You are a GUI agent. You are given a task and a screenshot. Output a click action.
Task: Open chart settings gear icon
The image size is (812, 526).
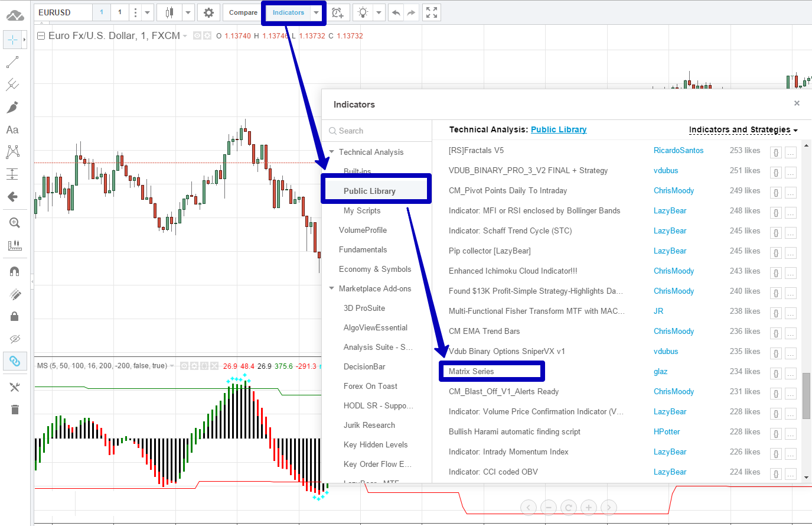pos(208,12)
